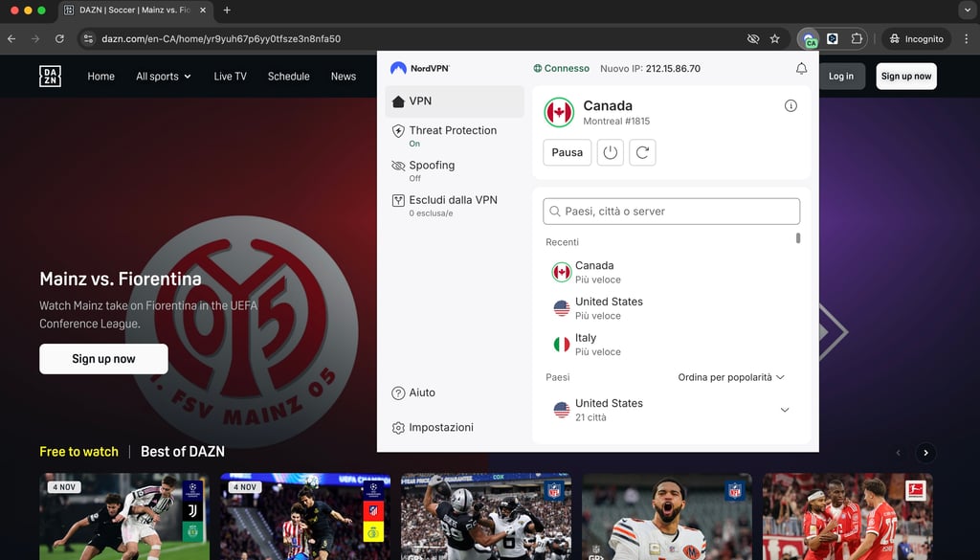Expand United States cities list
Image resolution: width=980 pixels, height=560 pixels.
785,410
